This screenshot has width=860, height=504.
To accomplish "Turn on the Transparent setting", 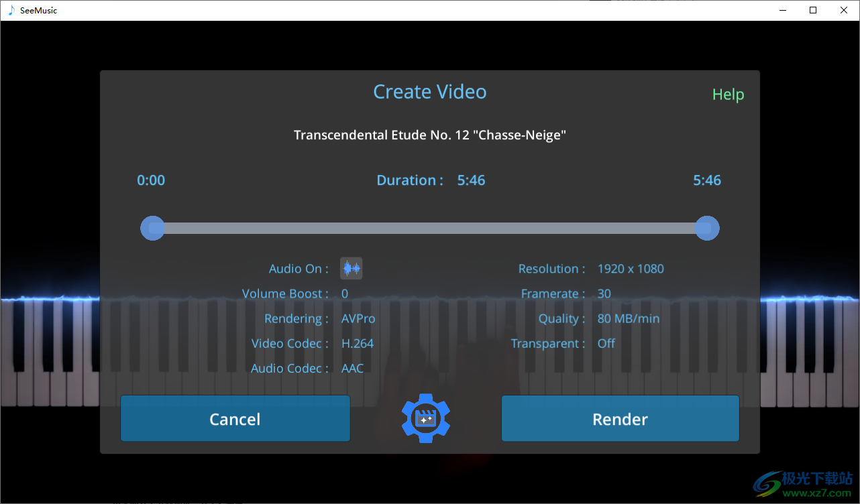I will click(x=606, y=343).
